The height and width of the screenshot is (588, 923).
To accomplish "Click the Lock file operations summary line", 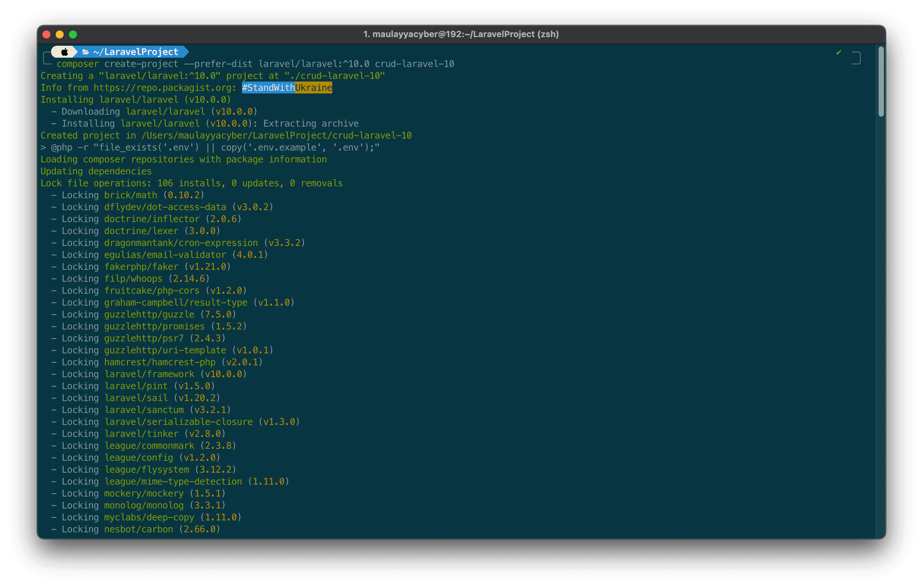I will (x=191, y=183).
